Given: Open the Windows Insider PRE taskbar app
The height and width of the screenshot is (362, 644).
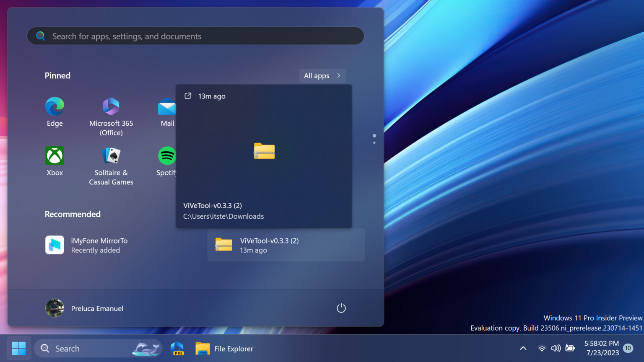Looking at the screenshot, I should [177, 348].
